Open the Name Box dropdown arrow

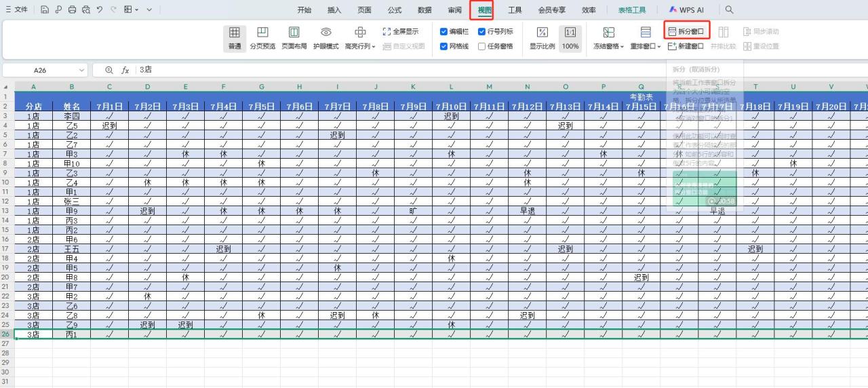82,70
